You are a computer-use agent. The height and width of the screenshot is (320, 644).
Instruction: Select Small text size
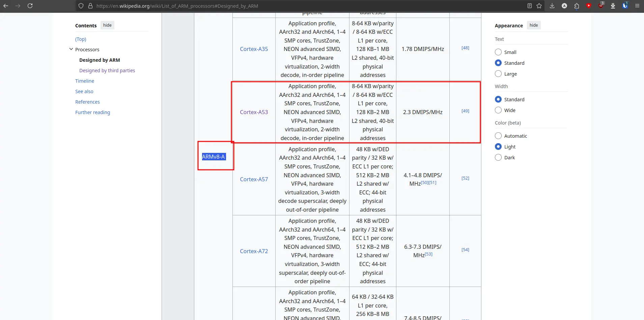point(498,52)
